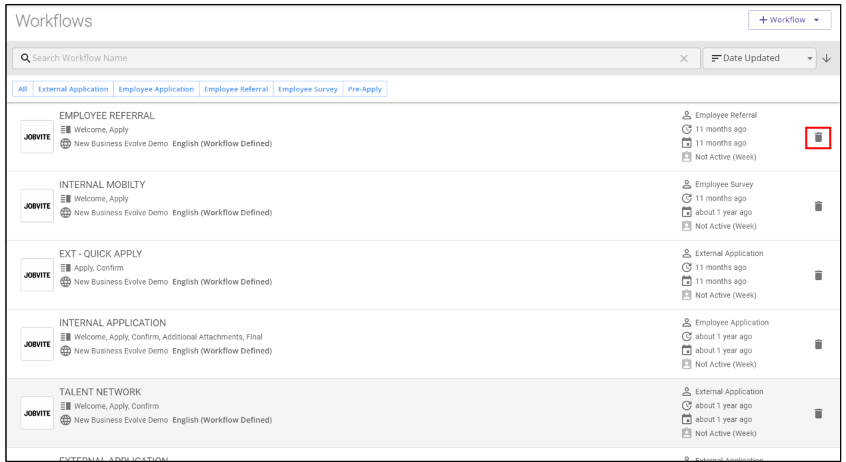Click clock icon in EXT - QUICK APPLY row
This screenshot has height=462, width=846.
[x=686, y=267]
